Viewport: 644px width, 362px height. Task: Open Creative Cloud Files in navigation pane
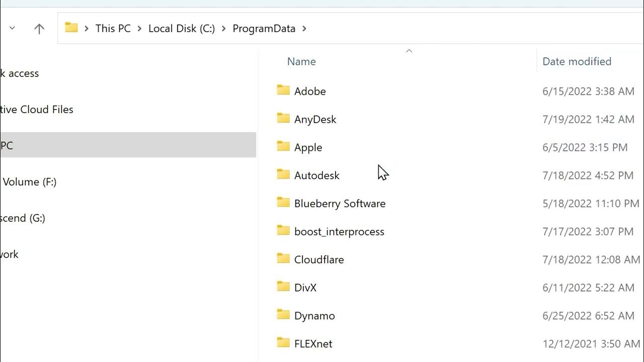(x=37, y=110)
